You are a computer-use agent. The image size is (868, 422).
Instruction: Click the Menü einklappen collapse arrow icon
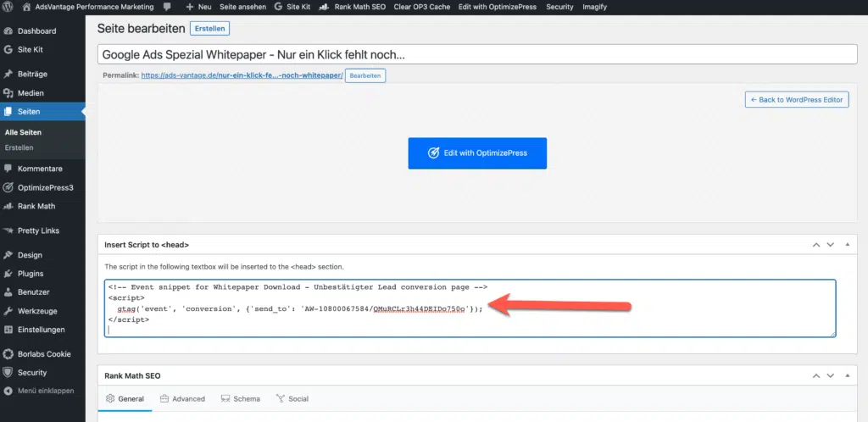(x=8, y=391)
